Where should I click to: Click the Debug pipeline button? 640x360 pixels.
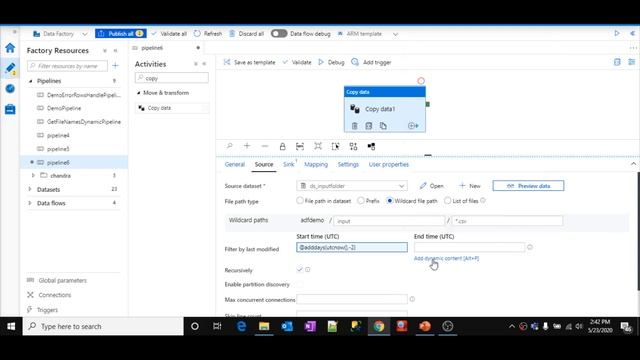pos(331,62)
